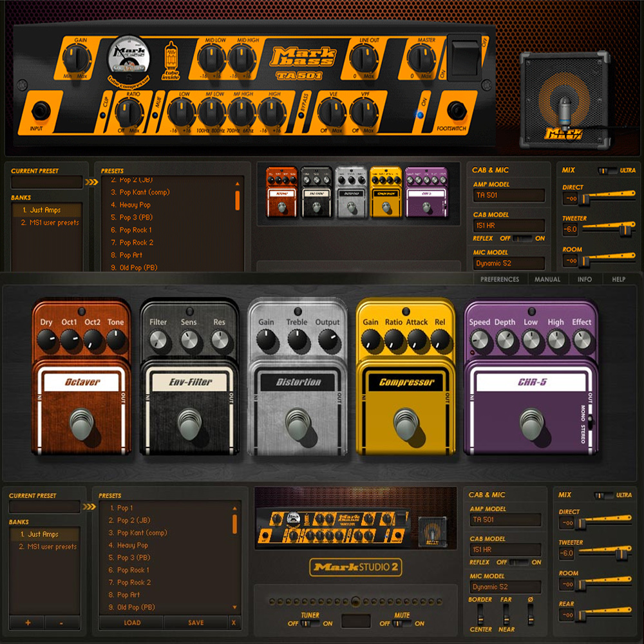Viewport: 644px width, 644px height.
Task: Stomp the Compressor pedal footswitch
Action: [406, 424]
